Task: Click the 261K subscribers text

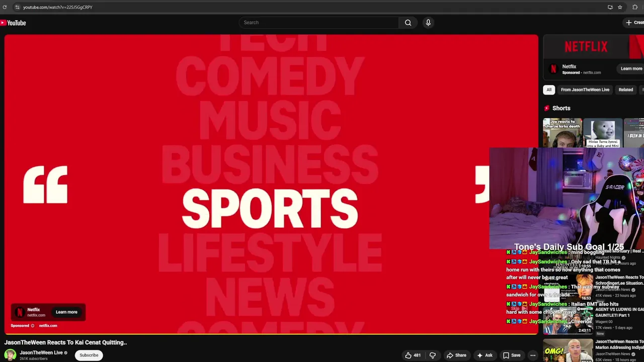Action: tap(34, 359)
